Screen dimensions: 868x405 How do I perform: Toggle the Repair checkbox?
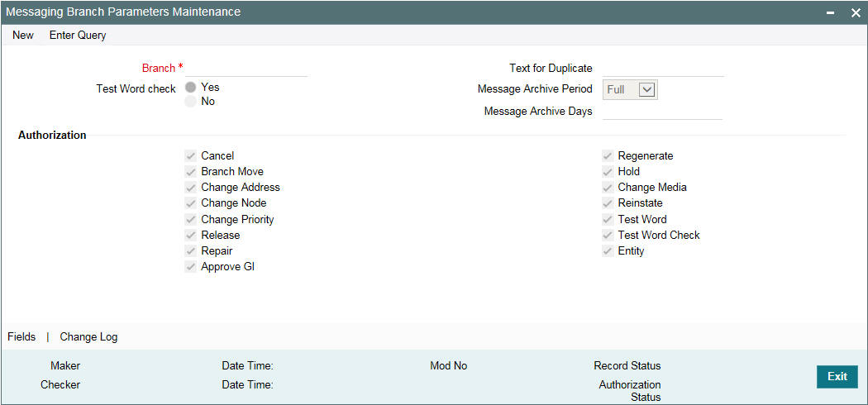pos(191,251)
